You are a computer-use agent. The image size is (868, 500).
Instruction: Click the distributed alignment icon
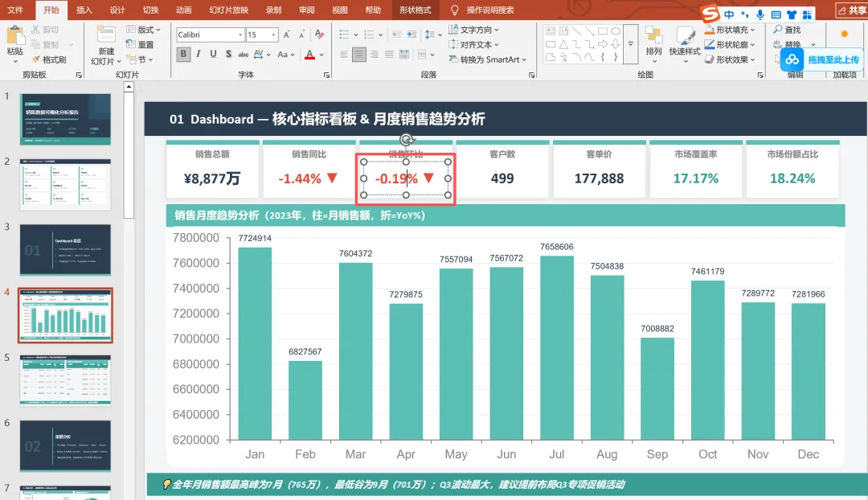tap(404, 55)
